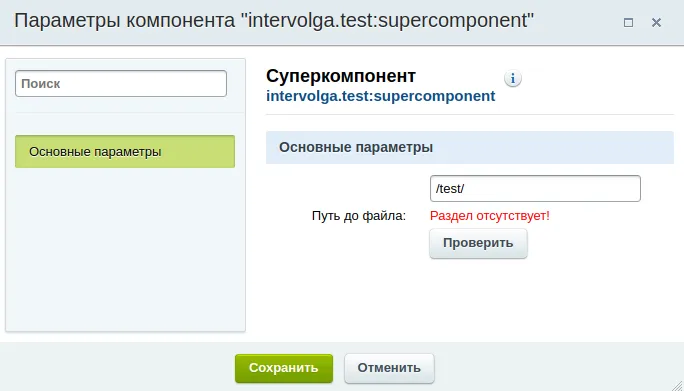Close the component parameters dialog
This screenshot has height=391, width=684.
coord(656,23)
